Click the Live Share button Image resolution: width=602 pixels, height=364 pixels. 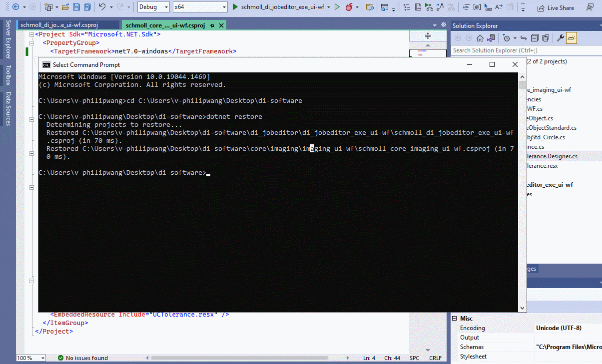pyautogui.click(x=556, y=8)
